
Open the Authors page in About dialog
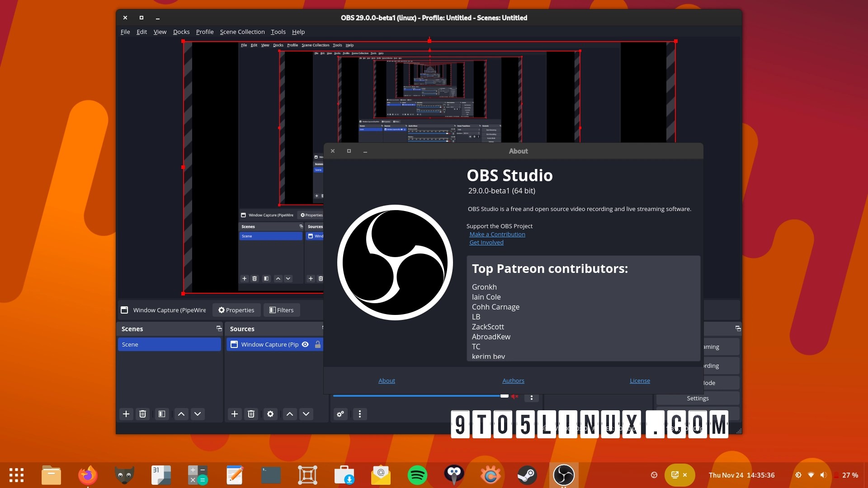click(x=513, y=380)
